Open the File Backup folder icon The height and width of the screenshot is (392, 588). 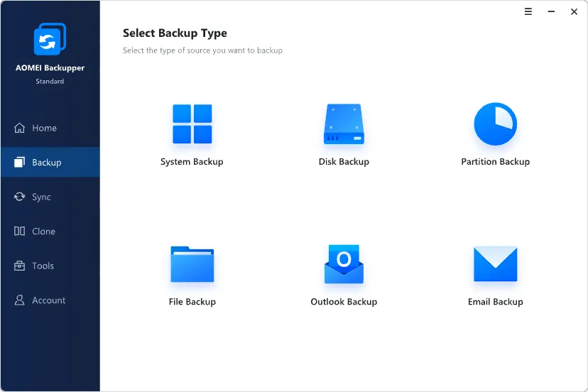pyautogui.click(x=192, y=264)
